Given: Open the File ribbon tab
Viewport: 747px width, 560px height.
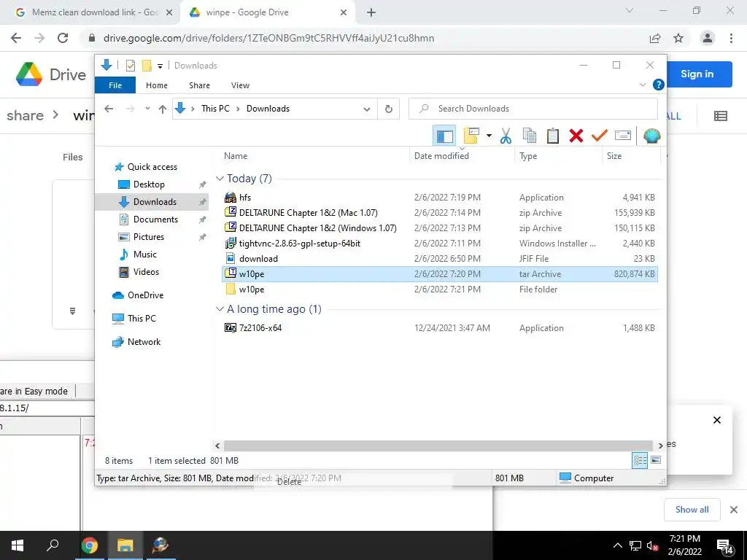Looking at the screenshot, I should [x=115, y=85].
